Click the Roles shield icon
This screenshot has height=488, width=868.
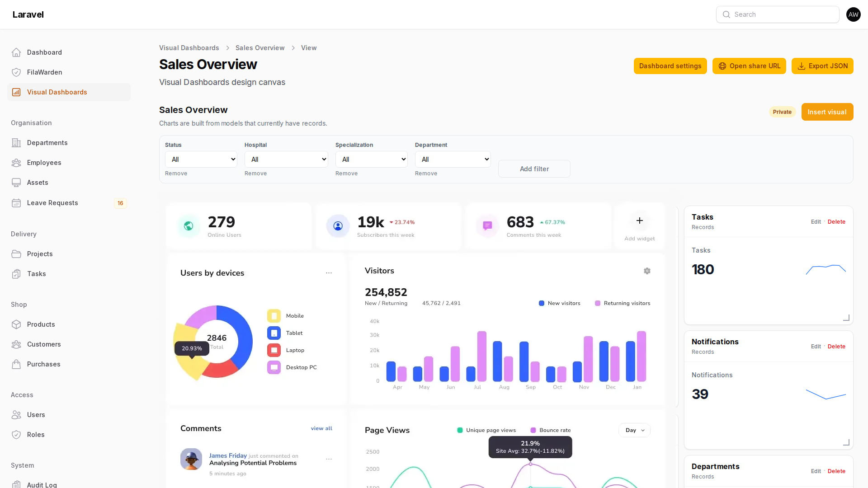pyautogui.click(x=16, y=435)
